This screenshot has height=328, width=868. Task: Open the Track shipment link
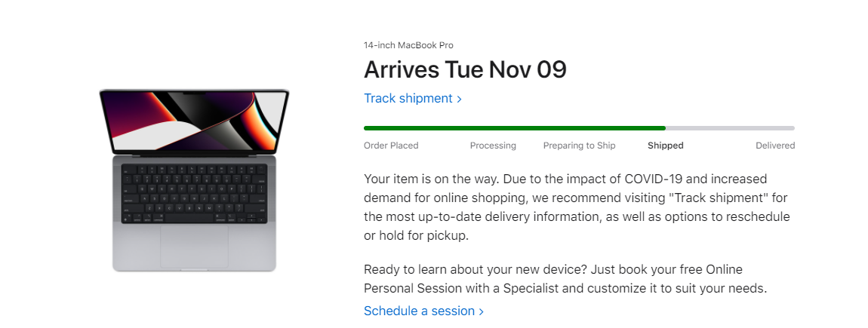coord(408,99)
